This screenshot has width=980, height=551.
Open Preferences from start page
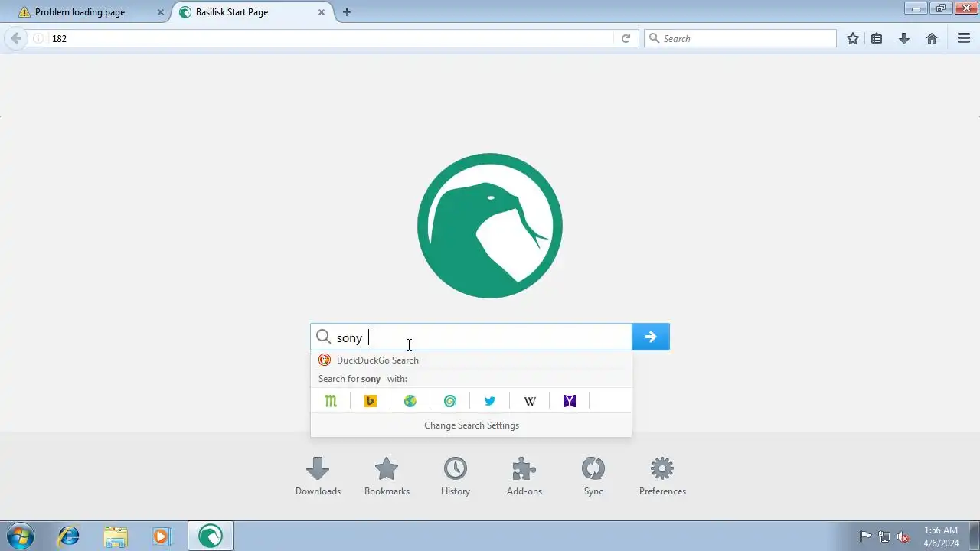point(662,477)
